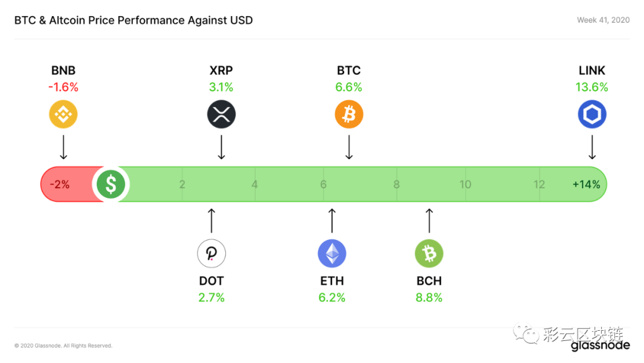Click the Week 41, 2020 label
This screenshot has width=644, height=363.
[603, 20]
